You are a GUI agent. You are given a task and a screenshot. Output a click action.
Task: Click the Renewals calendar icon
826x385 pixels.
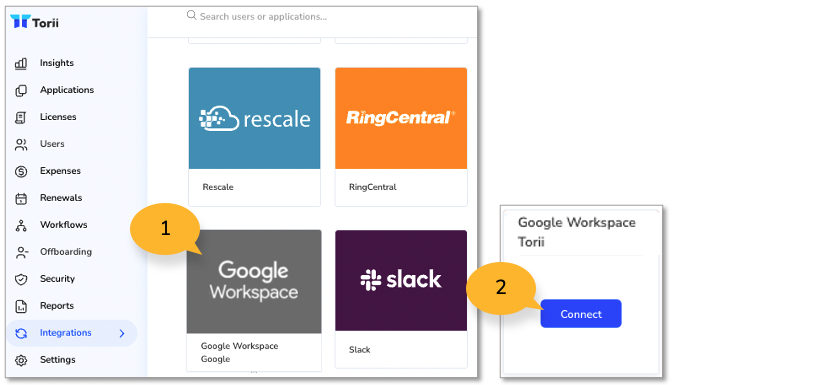coord(21,199)
